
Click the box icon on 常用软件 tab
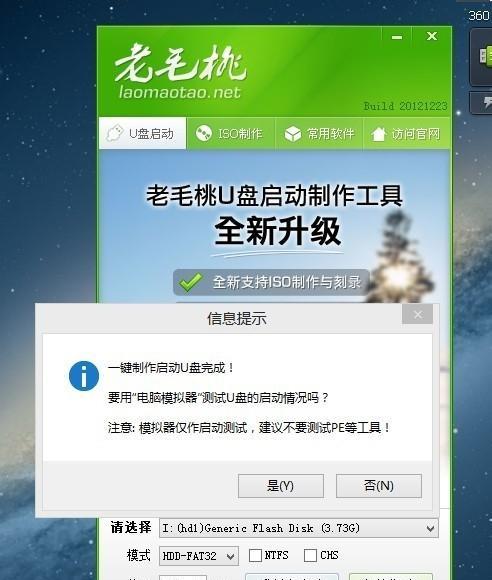pos(293,134)
